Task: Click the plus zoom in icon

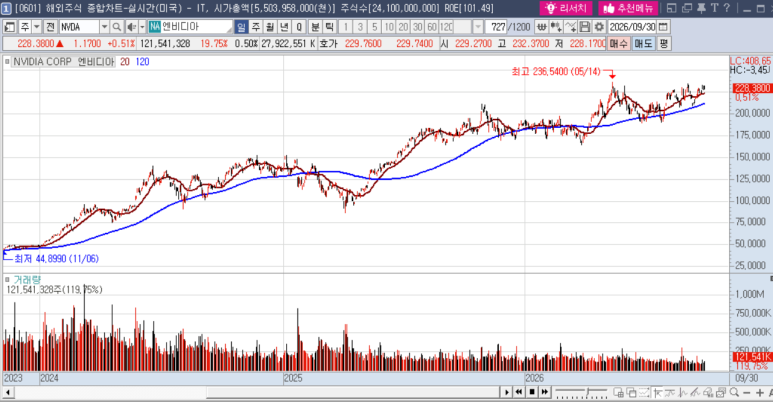Action: [759, 393]
